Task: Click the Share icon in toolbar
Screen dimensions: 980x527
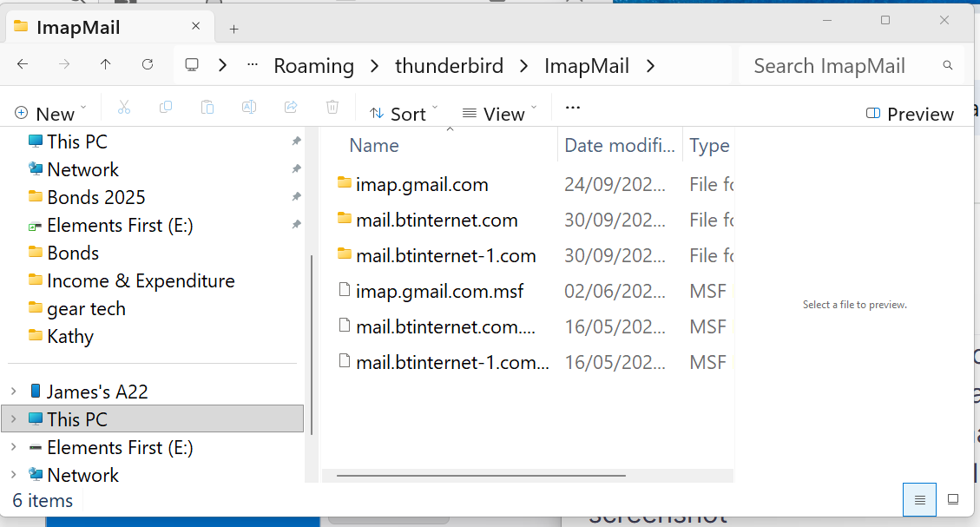Action: coord(291,108)
